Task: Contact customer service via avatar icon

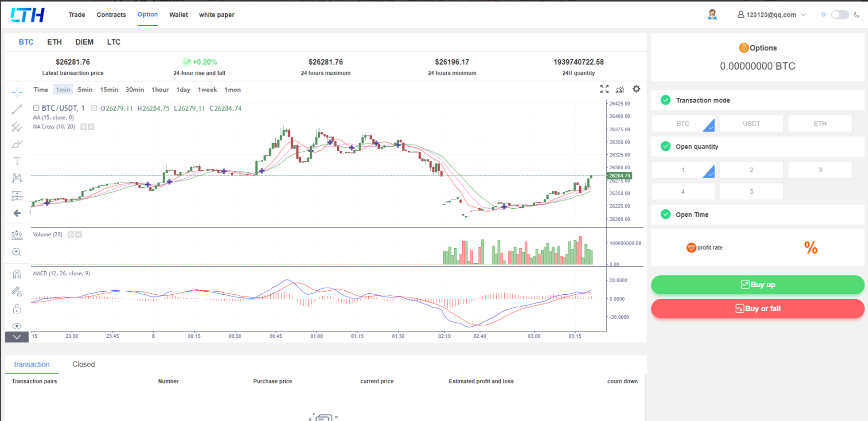Action: [712, 15]
